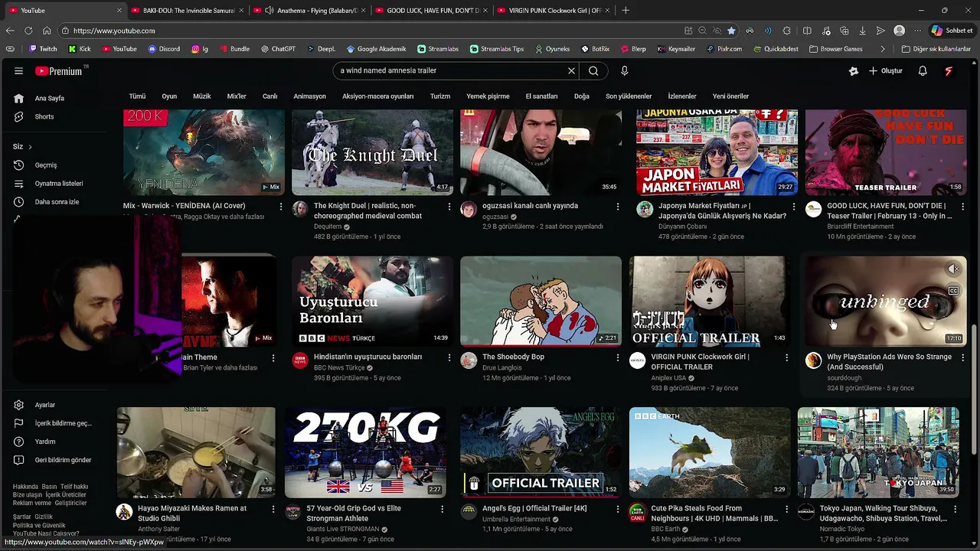This screenshot has height=551, width=980.
Task: Open Briarcliff Entertainment channel link
Action: click(x=860, y=227)
